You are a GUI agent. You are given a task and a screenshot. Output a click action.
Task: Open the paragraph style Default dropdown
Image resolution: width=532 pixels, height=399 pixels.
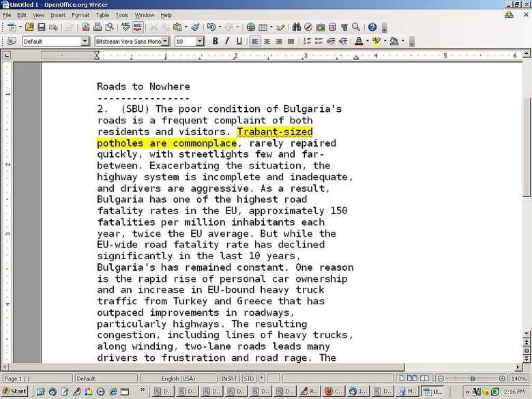tap(85, 42)
